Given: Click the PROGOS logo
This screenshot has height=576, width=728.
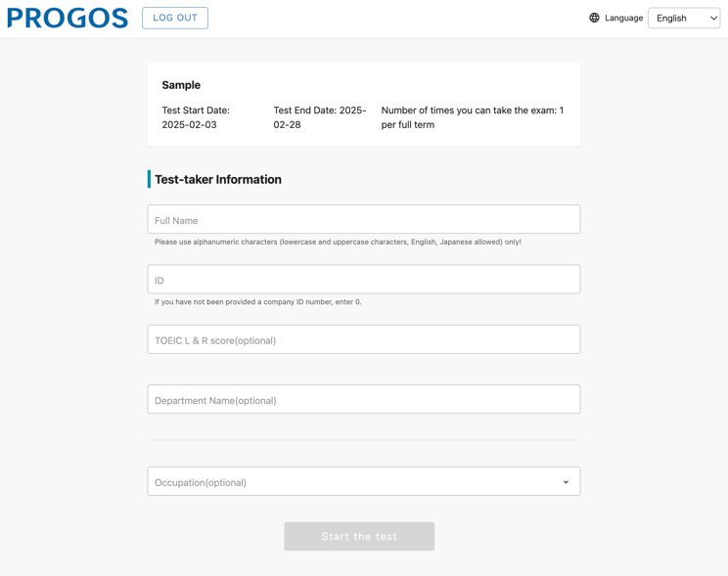Looking at the screenshot, I should click(x=68, y=19).
